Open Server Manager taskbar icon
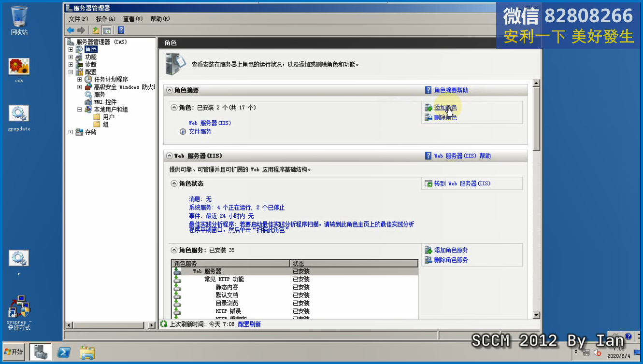Image resolution: width=643 pixels, height=364 pixels. point(40,352)
